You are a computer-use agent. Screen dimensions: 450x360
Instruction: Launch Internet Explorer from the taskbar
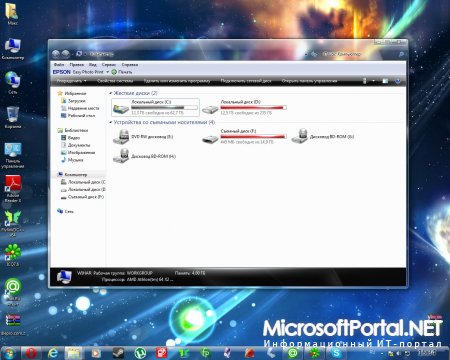(x=53, y=353)
